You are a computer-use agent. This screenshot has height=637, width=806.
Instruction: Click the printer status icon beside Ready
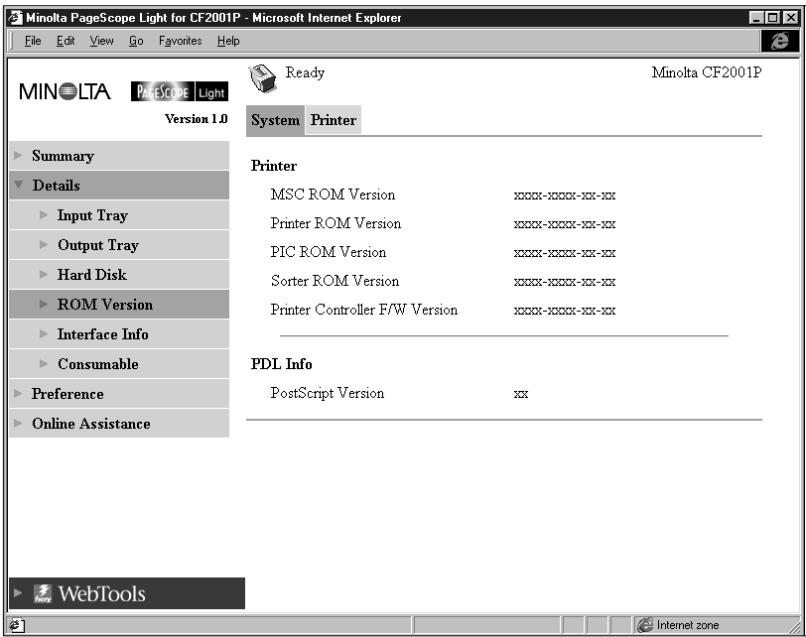(263, 78)
